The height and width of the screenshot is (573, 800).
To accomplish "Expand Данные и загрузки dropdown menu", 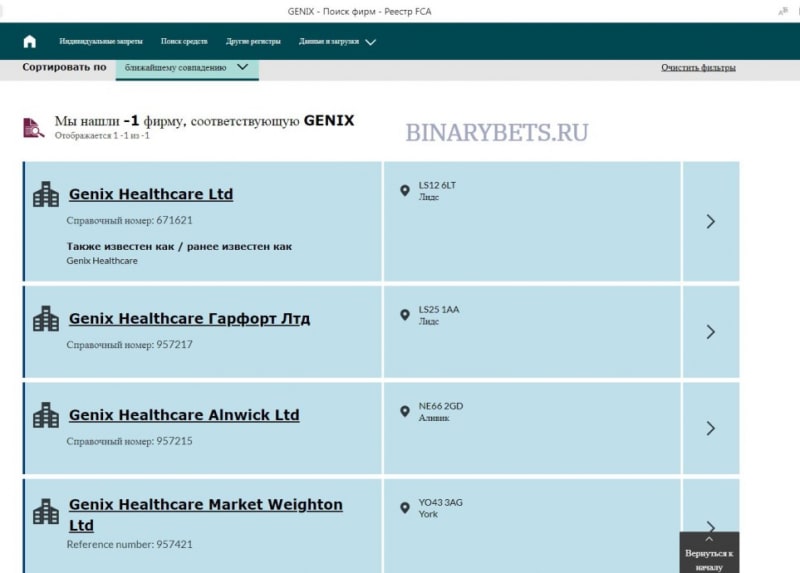I will pyautogui.click(x=337, y=41).
